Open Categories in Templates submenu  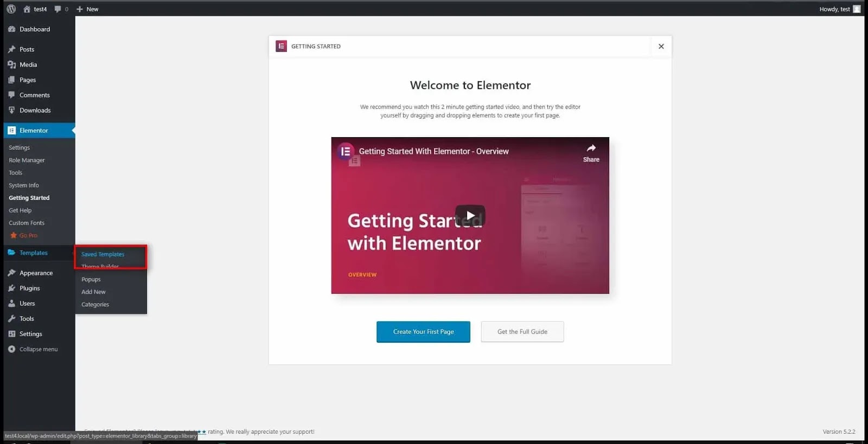95,305
